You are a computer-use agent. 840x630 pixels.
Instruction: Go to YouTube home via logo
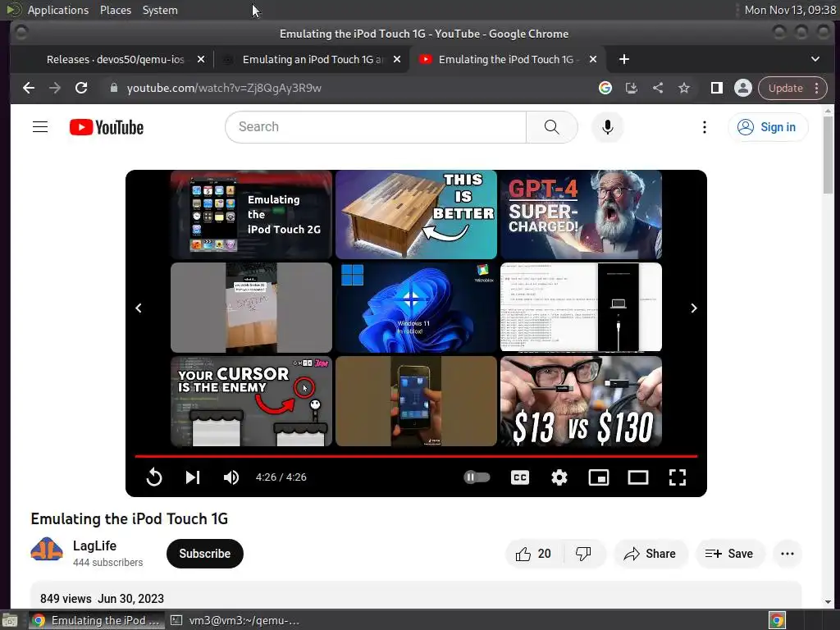(107, 127)
